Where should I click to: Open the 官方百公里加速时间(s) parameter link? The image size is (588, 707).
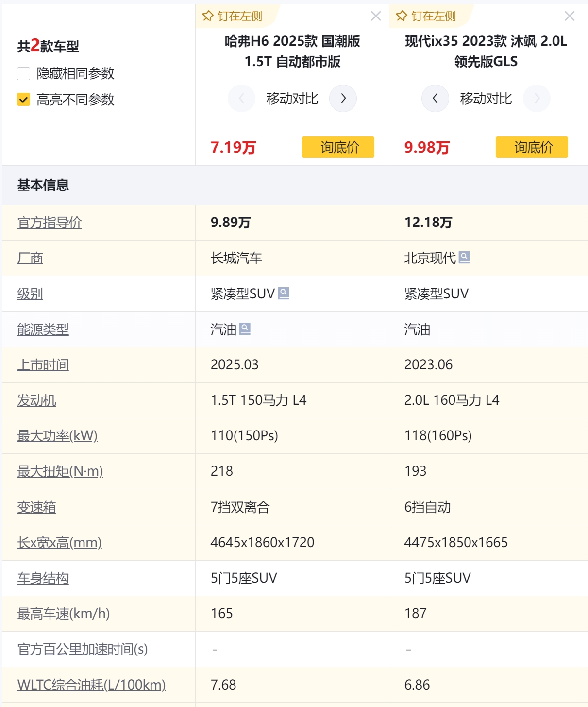coord(83,649)
